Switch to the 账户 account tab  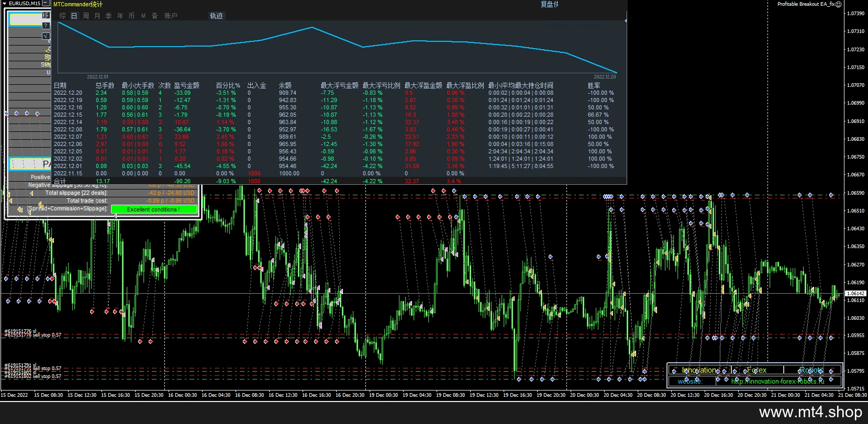(x=171, y=16)
